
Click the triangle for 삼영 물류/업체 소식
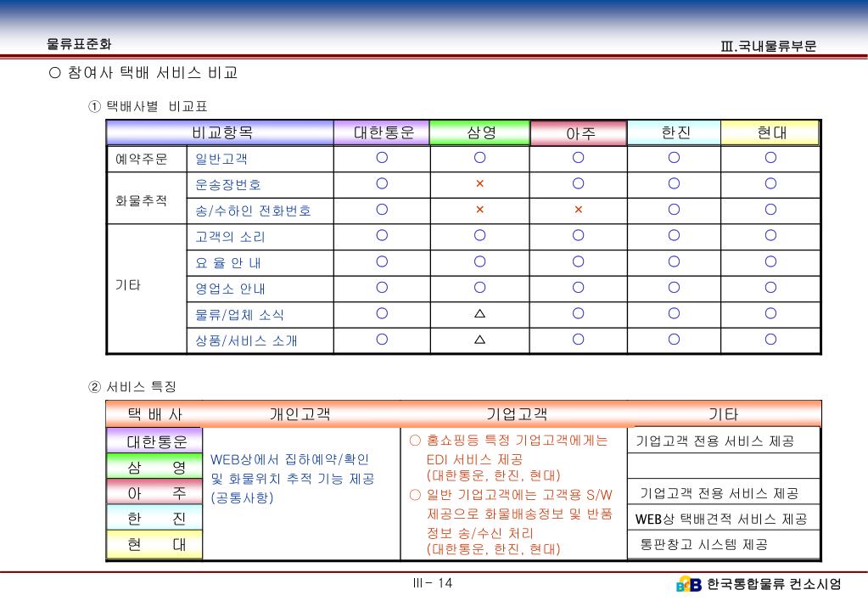click(480, 313)
